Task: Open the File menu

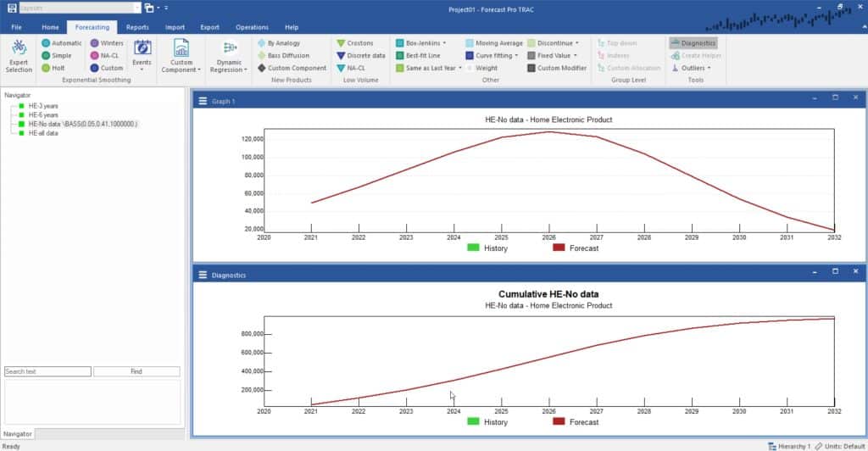Action: click(17, 27)
